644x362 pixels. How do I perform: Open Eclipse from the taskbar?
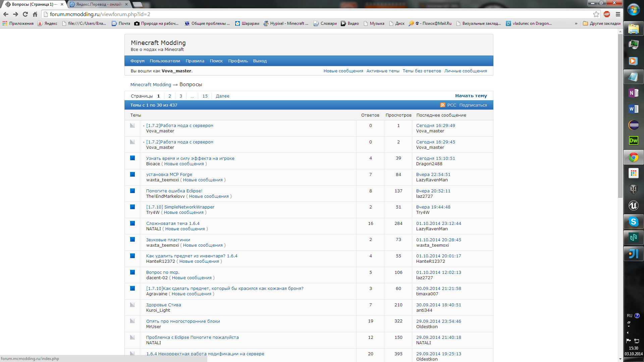[633, 125]
